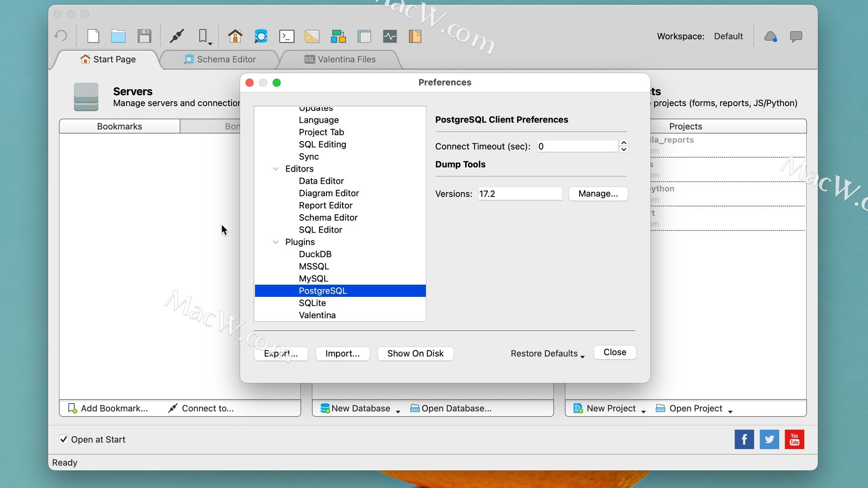Open Schema Editor toolbar icon
The width and height of the screenshot is (868, 488).
[261, 36]
